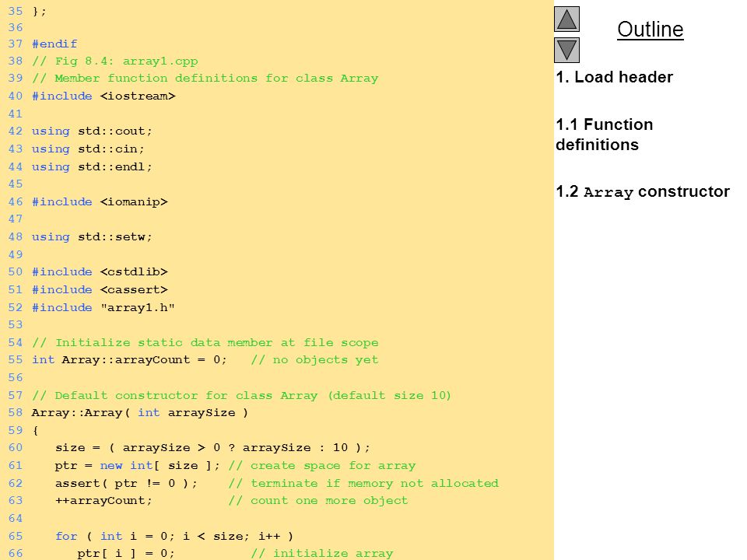Click the up arrow navigation button
Image resolution: width=747 pixels, height=560 pixels.
566,19
